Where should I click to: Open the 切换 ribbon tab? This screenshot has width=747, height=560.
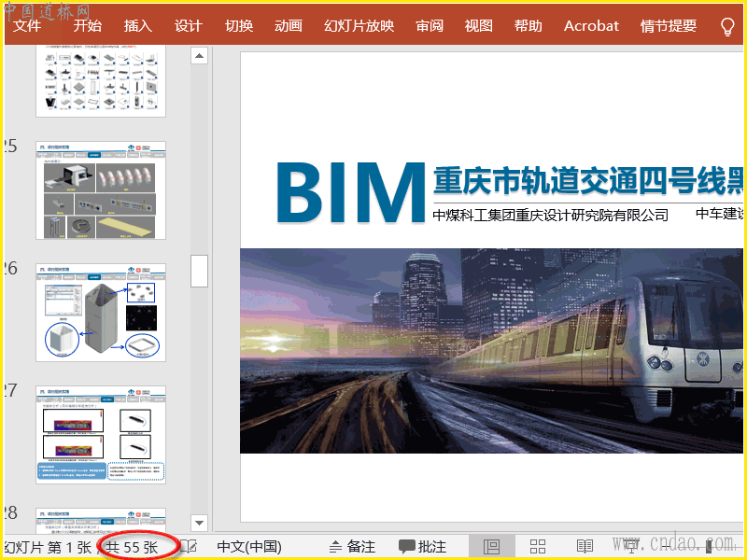pyautogui.click(x=239, y=26)
